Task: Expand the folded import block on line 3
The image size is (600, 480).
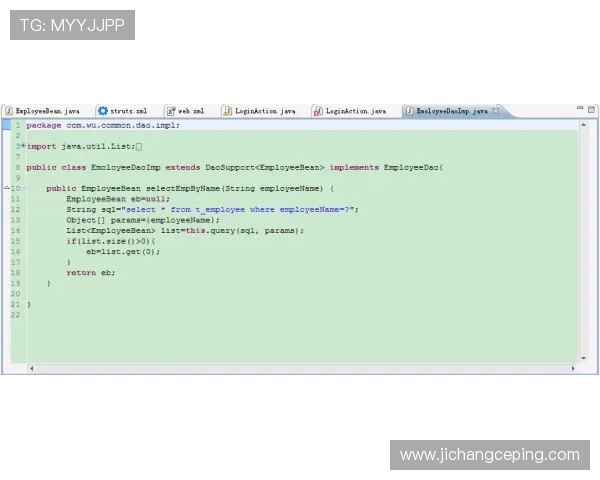Action: click(x=23, y=146)
